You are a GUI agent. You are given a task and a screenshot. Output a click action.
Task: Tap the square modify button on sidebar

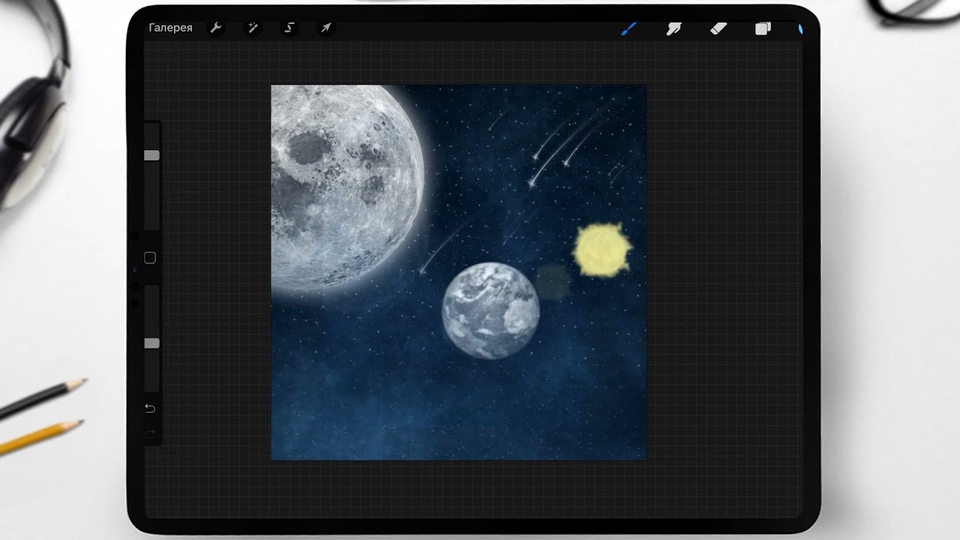pos(150,258)
